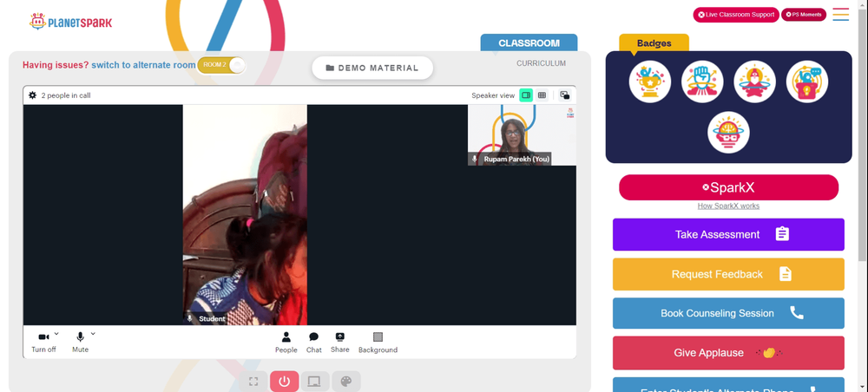
Task: Open the People panel
Action: click(286, 343)
